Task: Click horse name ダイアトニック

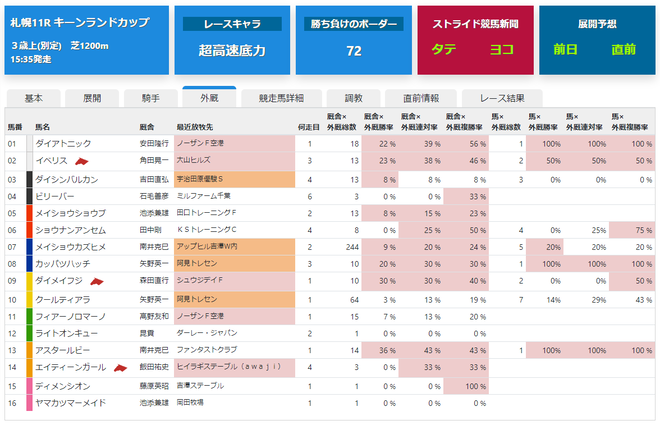Action: (63, 144)
